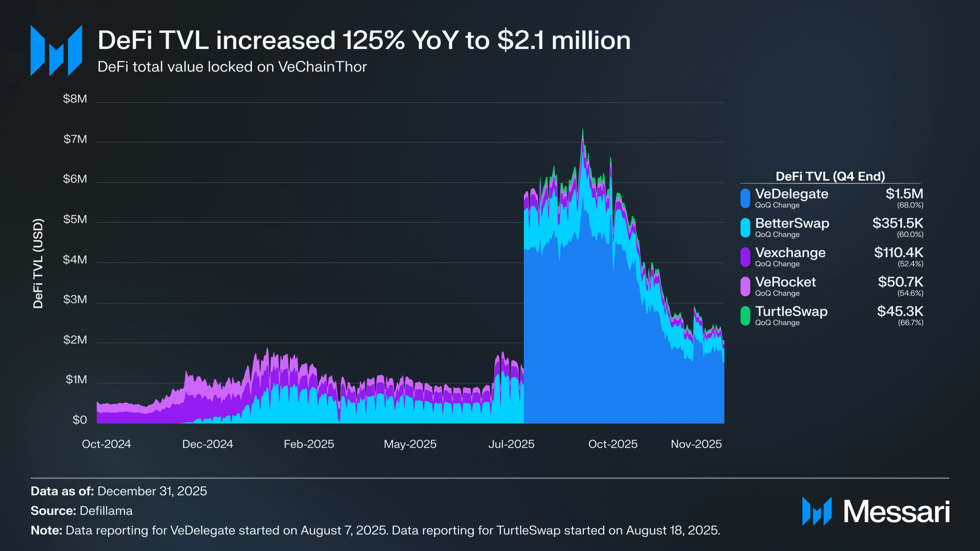Viewport: 980px width, 551px height.
Task: Click the BetterSwap cyan legend swatch
Action: coord(745,228)
